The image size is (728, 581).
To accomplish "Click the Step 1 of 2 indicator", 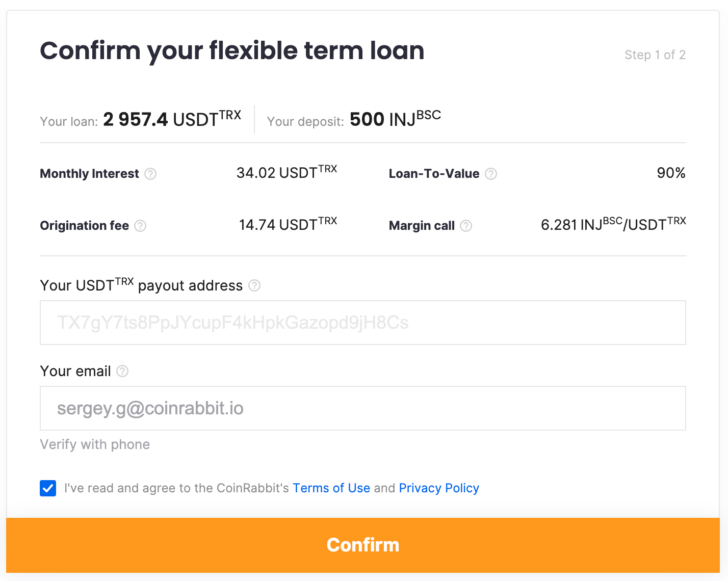I will (655, 55).
